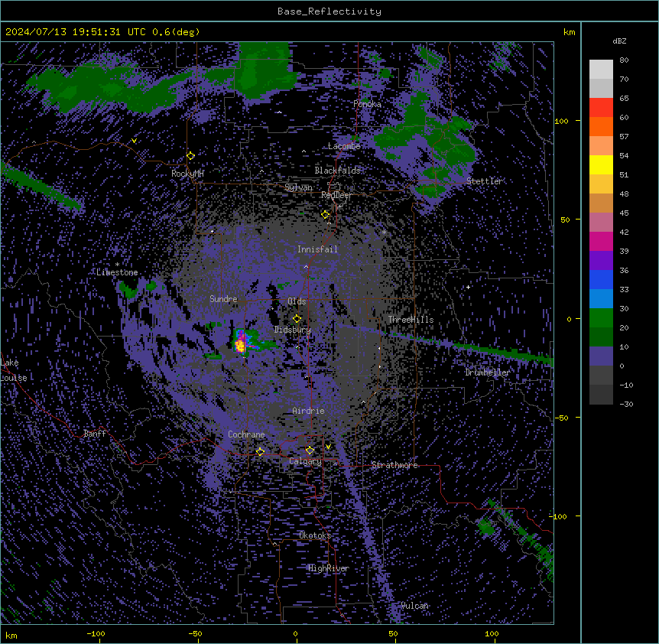The width and height of the screenshot is (659, 644).
Task: Click the RockyMH label
Action: click(187, 173)
